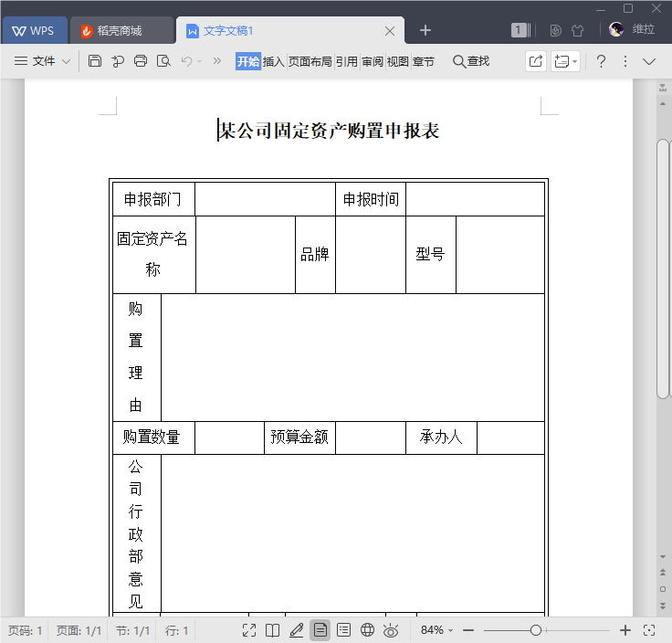The image size is (672, 643).
Task: Switch to writing mode pen icon
Action: click(297, 630)
